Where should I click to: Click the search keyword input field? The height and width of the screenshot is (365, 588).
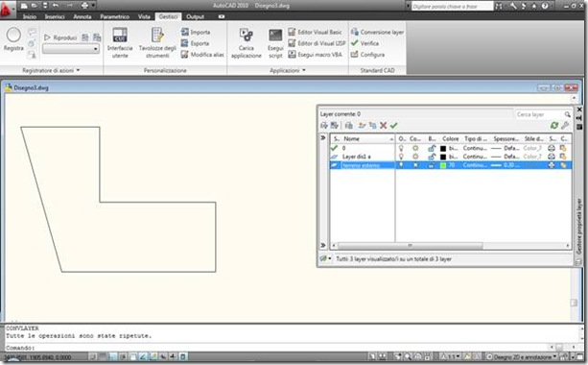pos(452,6)
